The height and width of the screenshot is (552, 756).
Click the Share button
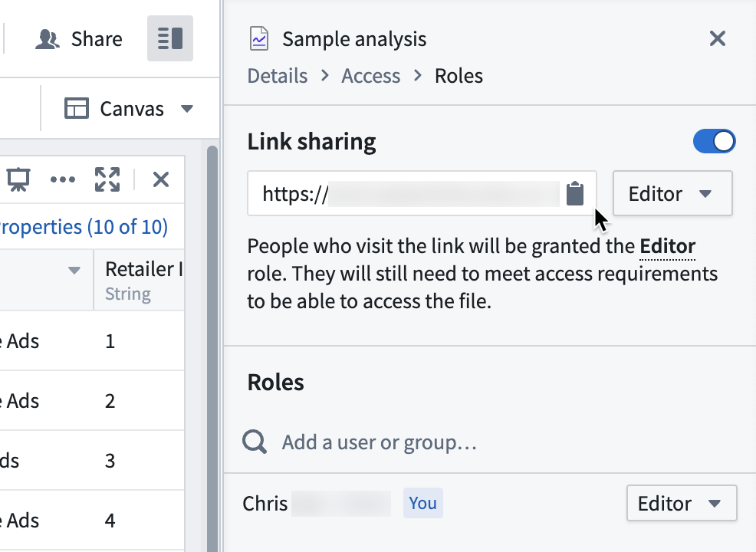[79, 38]
